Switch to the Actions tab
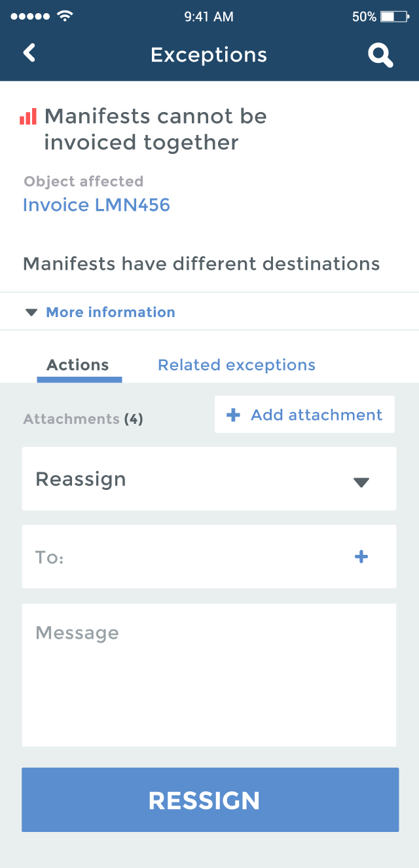The width and height of the screenshot is (419, 868). tap(79, 366)
